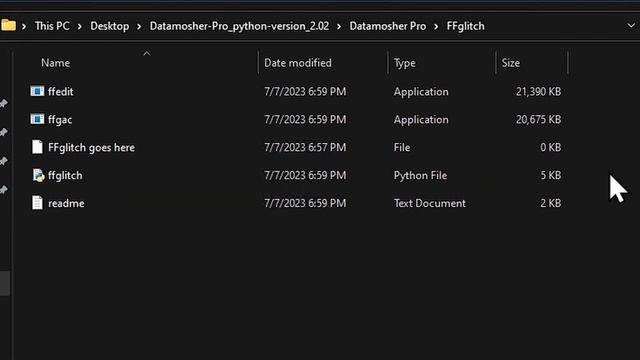
Task: Click the folder icon in address bar
Action: coord(8,25)
